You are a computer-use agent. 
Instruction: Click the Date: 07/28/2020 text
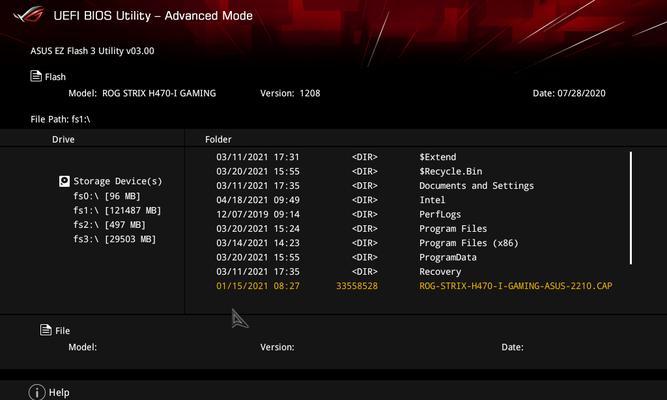coord(569,93)
